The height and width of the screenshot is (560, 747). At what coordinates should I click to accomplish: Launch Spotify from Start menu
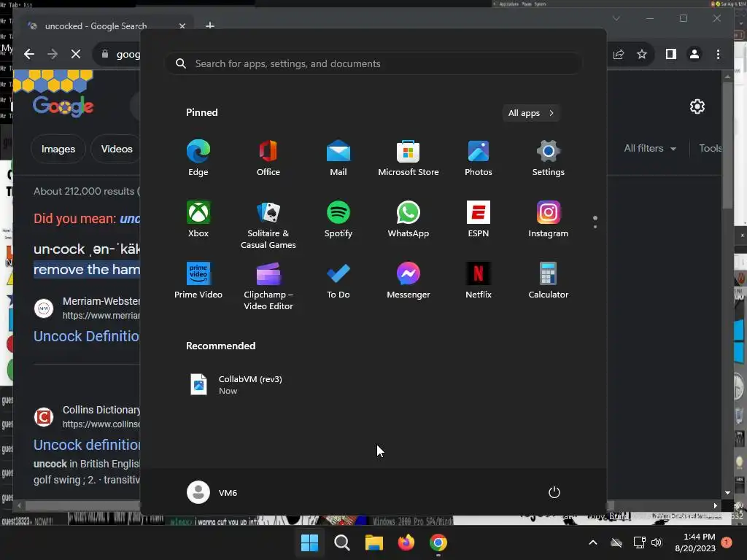pyautogui.click(x=338, y=219)
